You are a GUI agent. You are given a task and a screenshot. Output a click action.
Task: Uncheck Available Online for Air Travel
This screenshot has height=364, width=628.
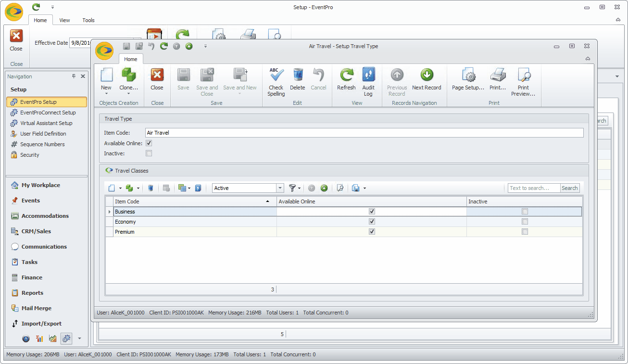(x=149, y=143)
